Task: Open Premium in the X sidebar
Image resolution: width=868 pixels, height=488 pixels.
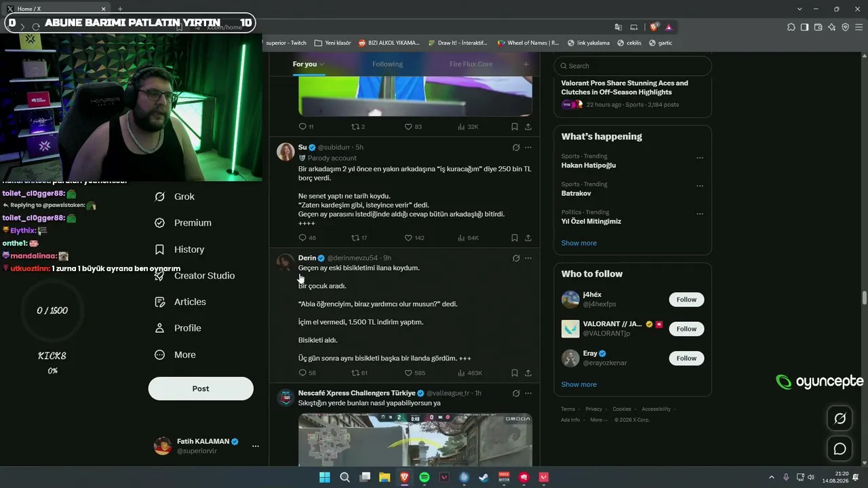Action: point(182,223)
